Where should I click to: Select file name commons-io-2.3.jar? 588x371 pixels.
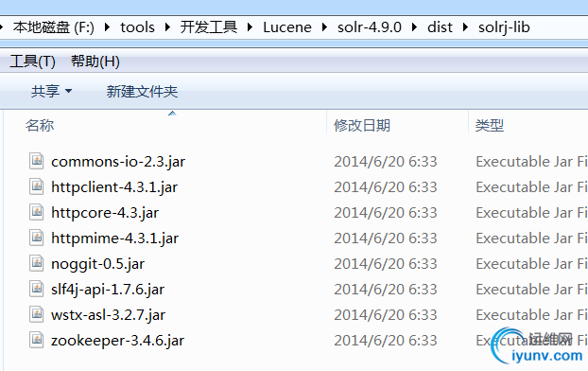pyautogui.click(x=118, y=162)
